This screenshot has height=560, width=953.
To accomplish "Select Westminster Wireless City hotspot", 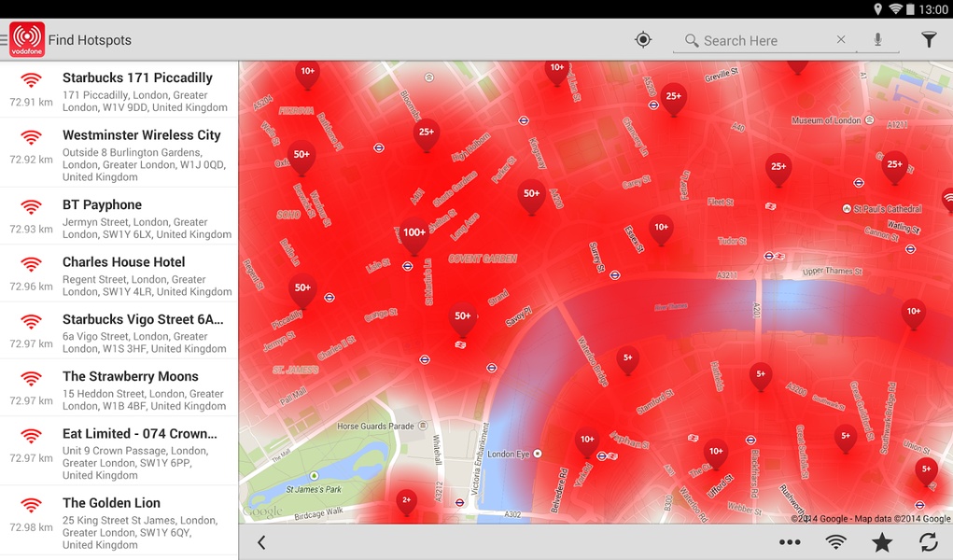I will click(119, 154).
